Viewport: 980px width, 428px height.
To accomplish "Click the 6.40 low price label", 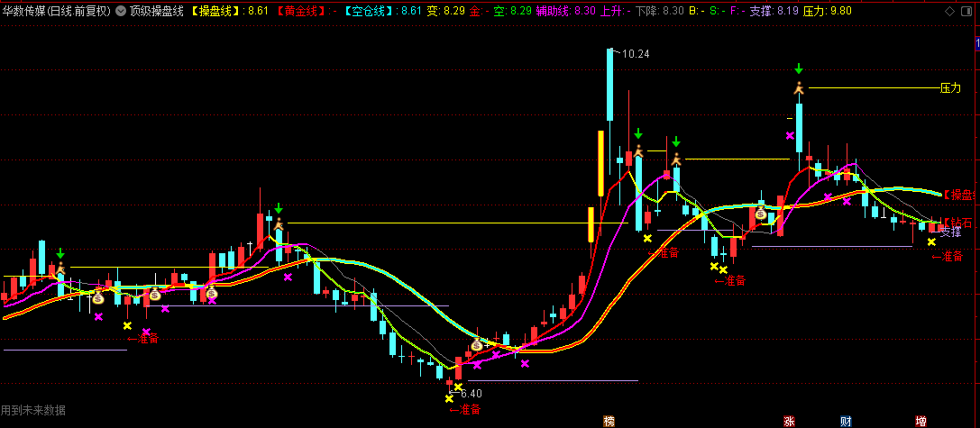I will [472, 394].
